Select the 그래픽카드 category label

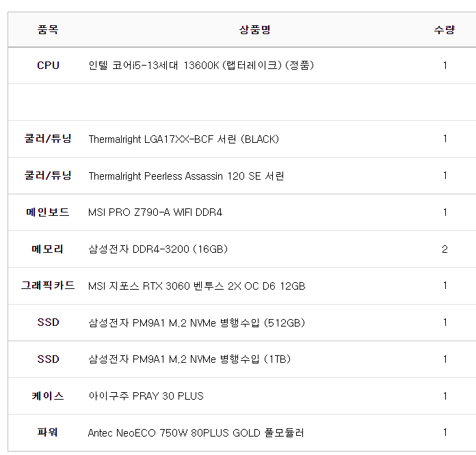[x=48, y=286]
